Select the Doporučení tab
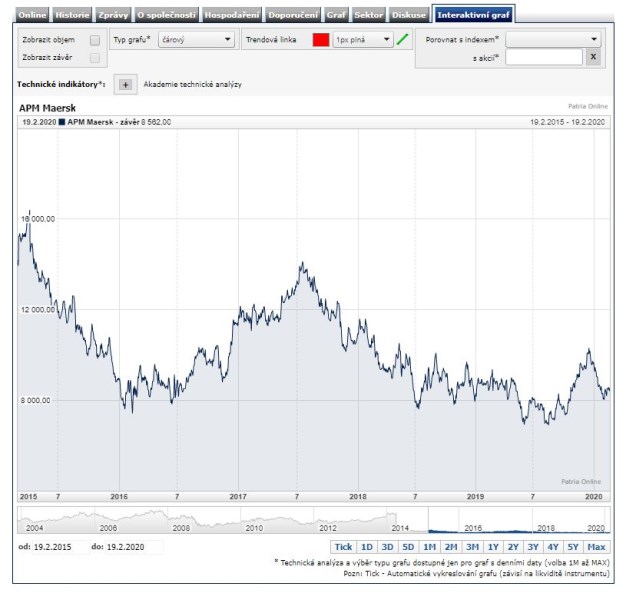 (293, 16)
